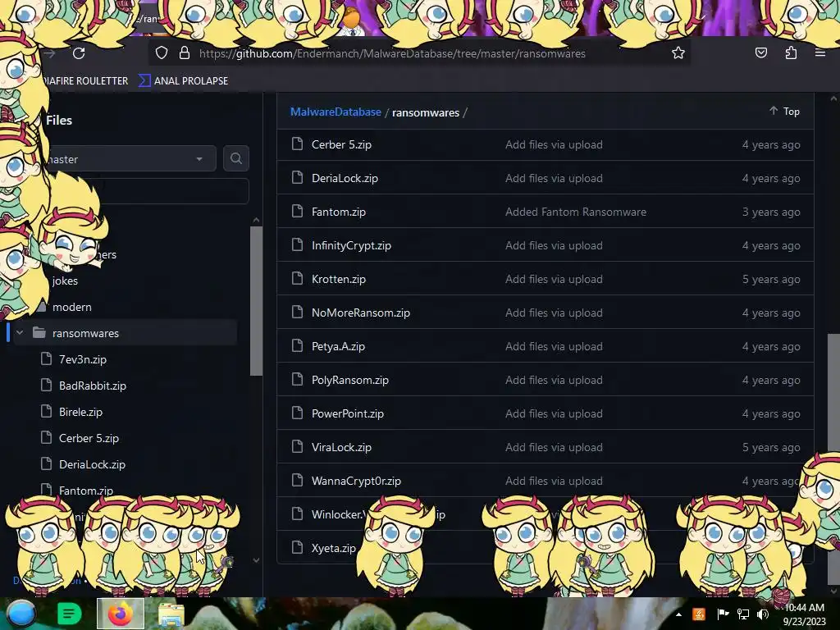Click the file tree sidebar scrollbar thumb
840x630 pixels.
coord(256,301)
